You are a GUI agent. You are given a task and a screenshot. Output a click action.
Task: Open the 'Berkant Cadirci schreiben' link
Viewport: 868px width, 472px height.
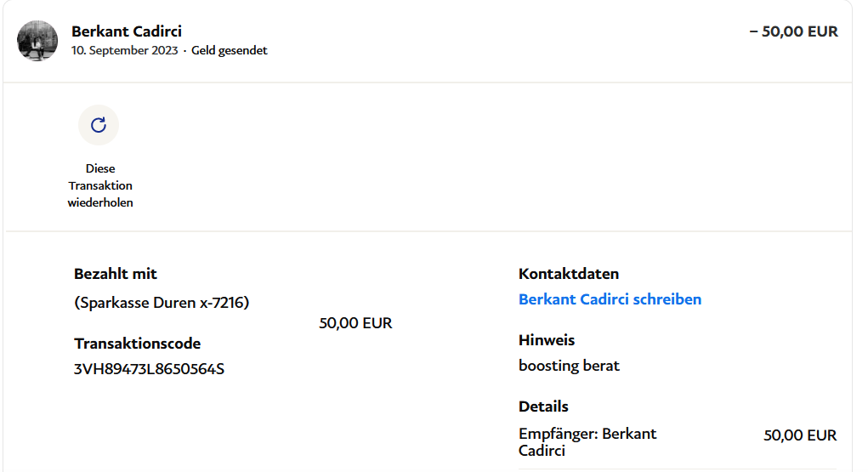pyautogui.click(x=610, y=299)
